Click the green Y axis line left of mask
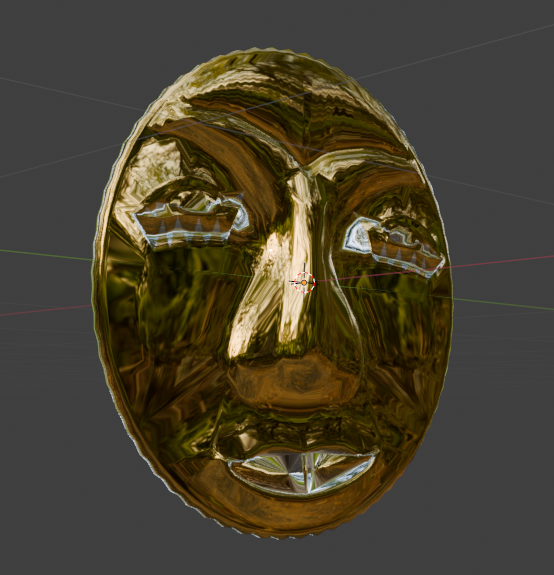Image resolution: width=554 pixels, height=575 pixels. 46,254
